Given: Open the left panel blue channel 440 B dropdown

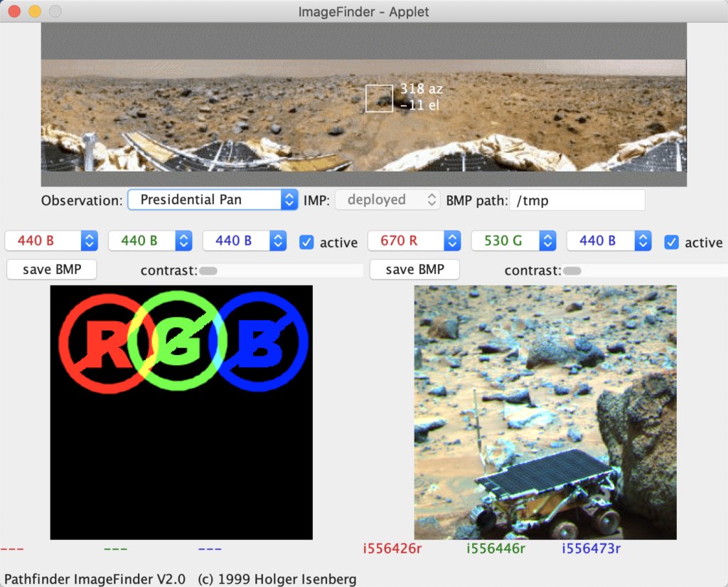Looking at the screenshot, I should (245, 240).
